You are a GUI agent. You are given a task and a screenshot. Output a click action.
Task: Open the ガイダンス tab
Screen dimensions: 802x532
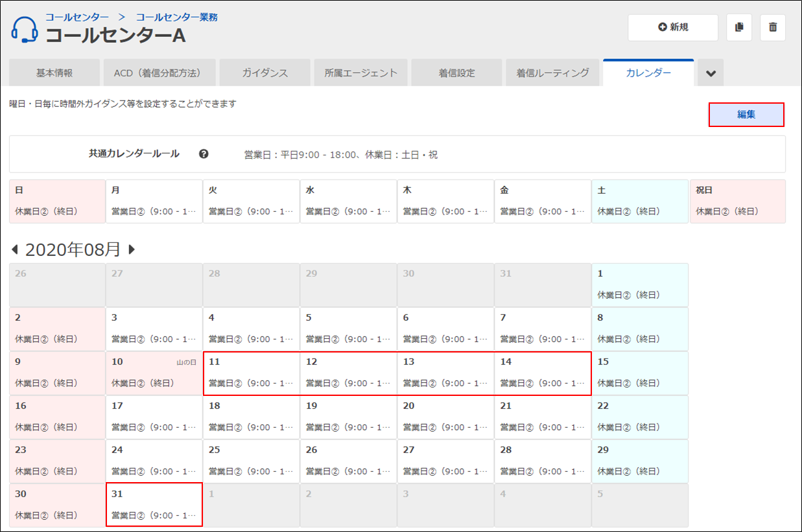click(265, 73)
